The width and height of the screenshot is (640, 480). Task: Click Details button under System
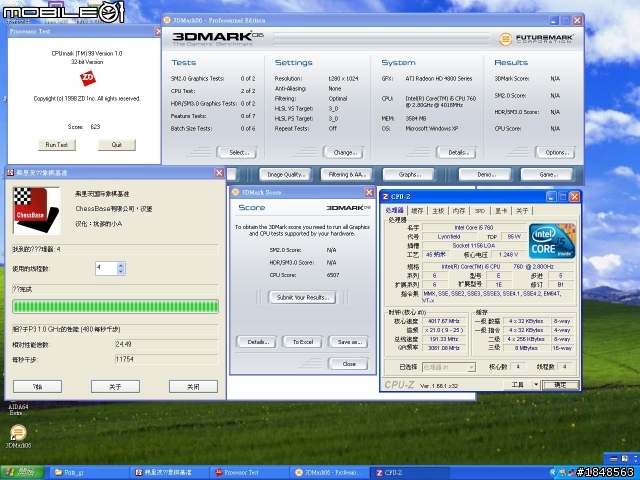(456, 152)
